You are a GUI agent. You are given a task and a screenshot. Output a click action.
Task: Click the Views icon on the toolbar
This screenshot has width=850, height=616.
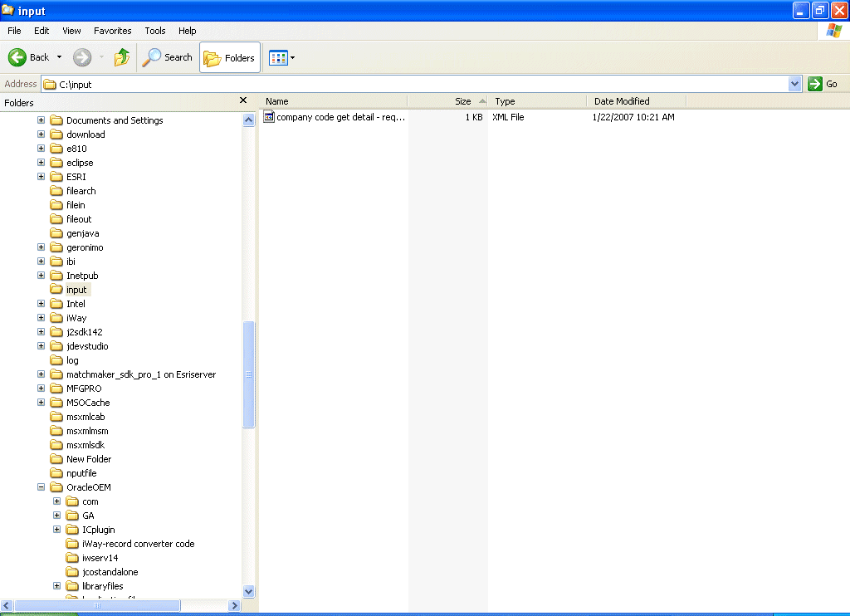pyautogui.click(x=276, y=57)
